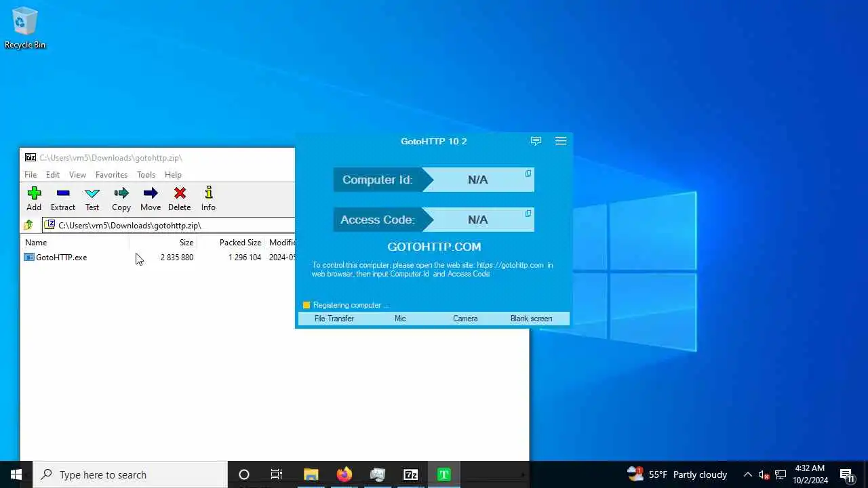The height and width of the screenshot is (488, 868).
Task: Sort by the Packed Size column
Action: [231, 243]
